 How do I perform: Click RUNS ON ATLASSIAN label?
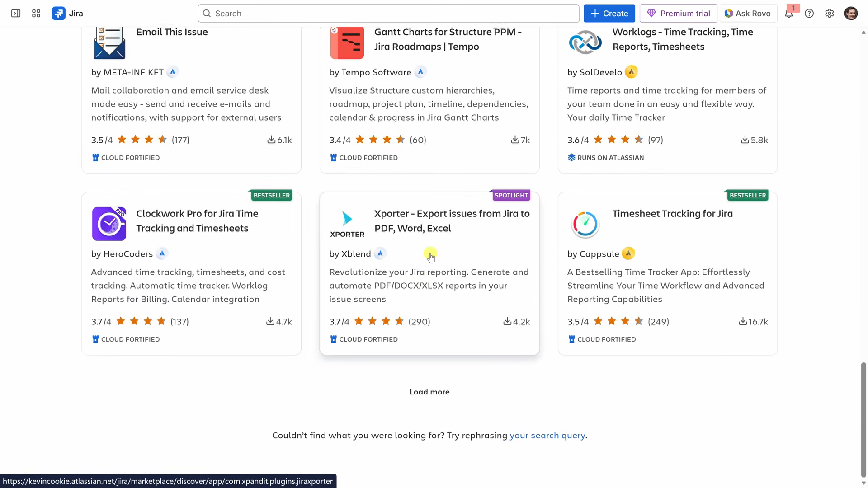[x=610, y=158]
